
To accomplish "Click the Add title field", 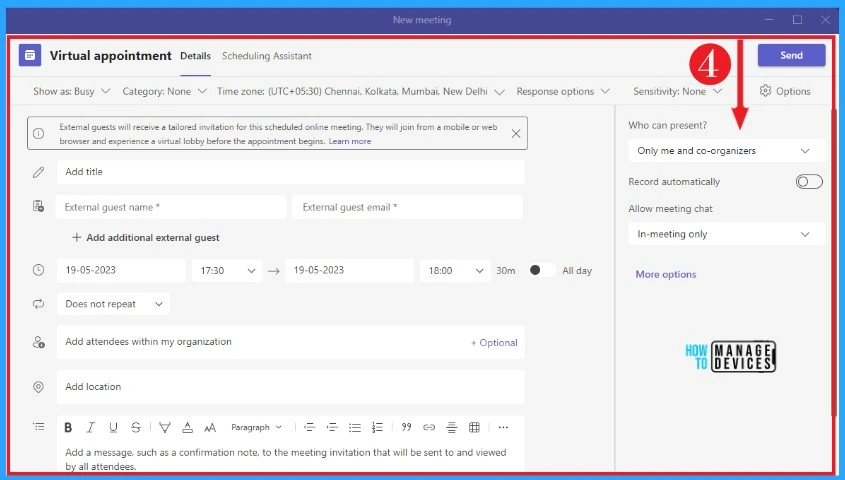I will pos(290,172).
